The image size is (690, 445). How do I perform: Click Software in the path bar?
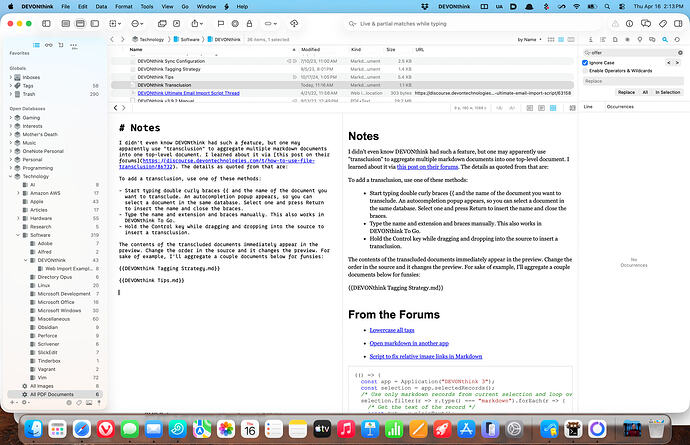click(187, 40)
